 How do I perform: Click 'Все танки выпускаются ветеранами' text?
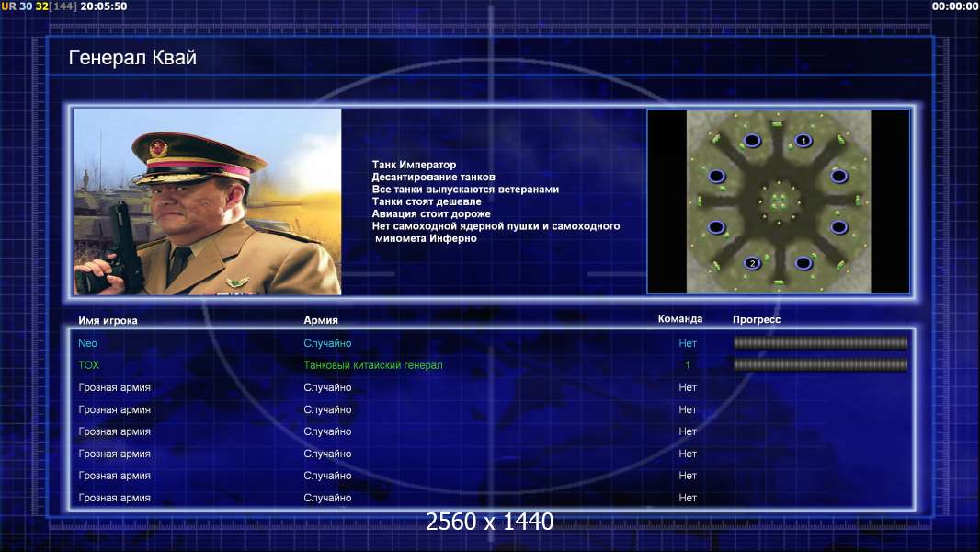tap(465, 189)
